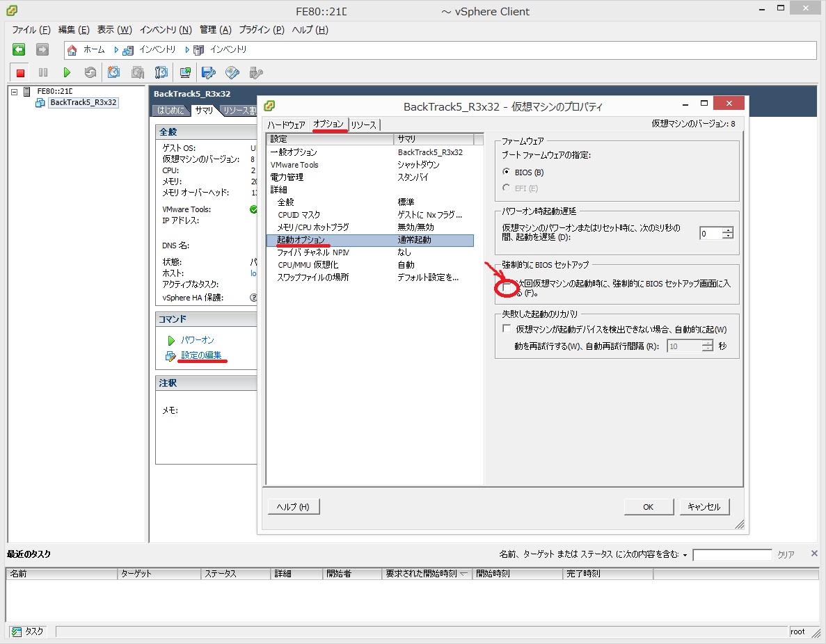
Task: Enable the force BIOS setup checkbox
Action: (506, 287)
